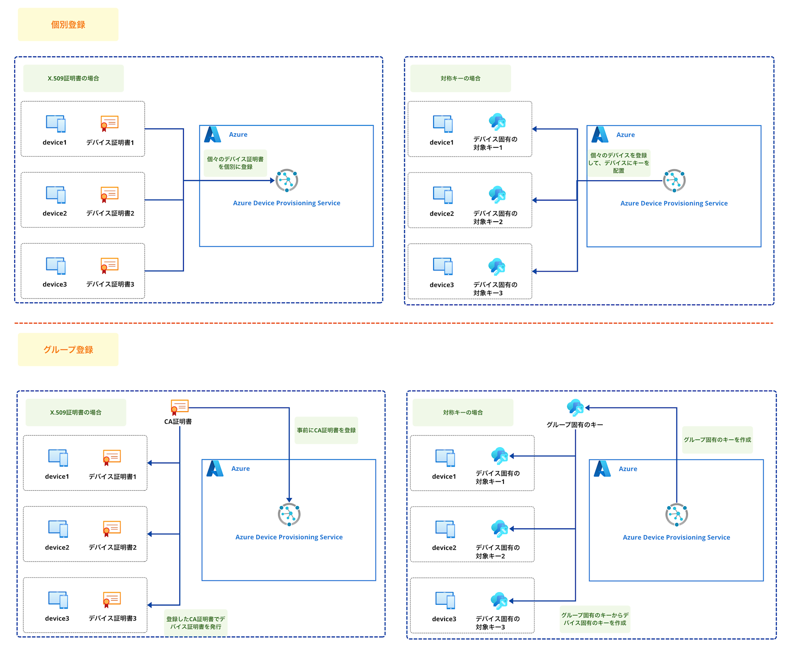Select the デバイス固有の対象キー3 key icon in 個別登録 section
Image resolution: width=812 pixels, height=660 pixels.
(497, 266)
